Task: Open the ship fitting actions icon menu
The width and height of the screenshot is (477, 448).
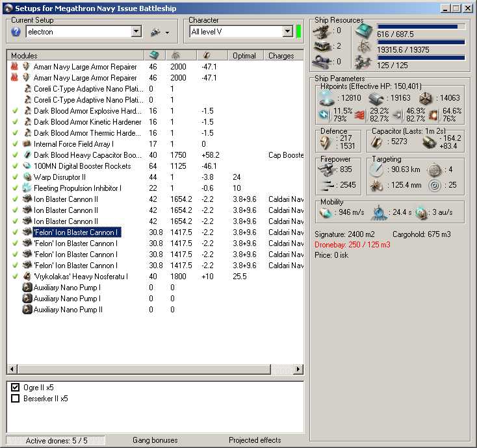Action: pyautogui.click(x=159, y=32)
